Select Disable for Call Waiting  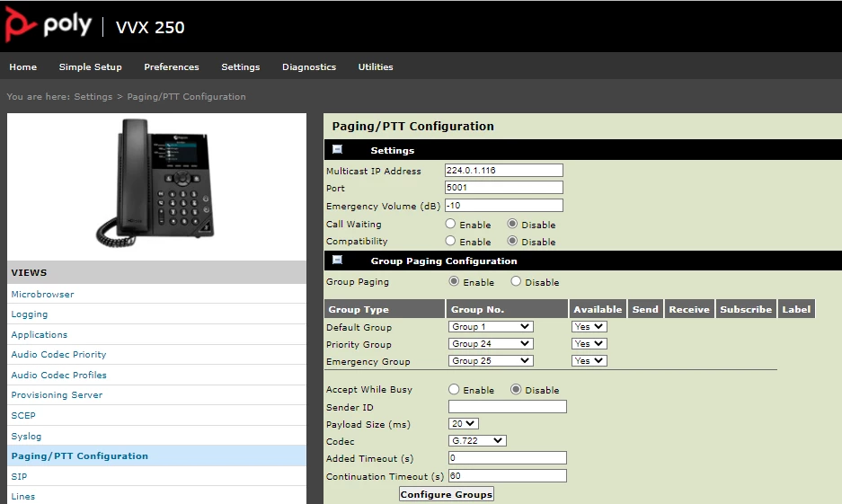tap(512, 224)
